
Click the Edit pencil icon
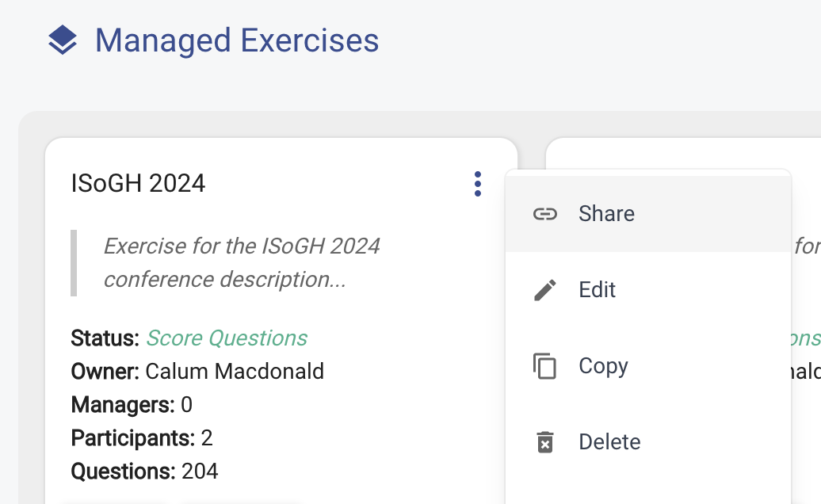point(544,290)
